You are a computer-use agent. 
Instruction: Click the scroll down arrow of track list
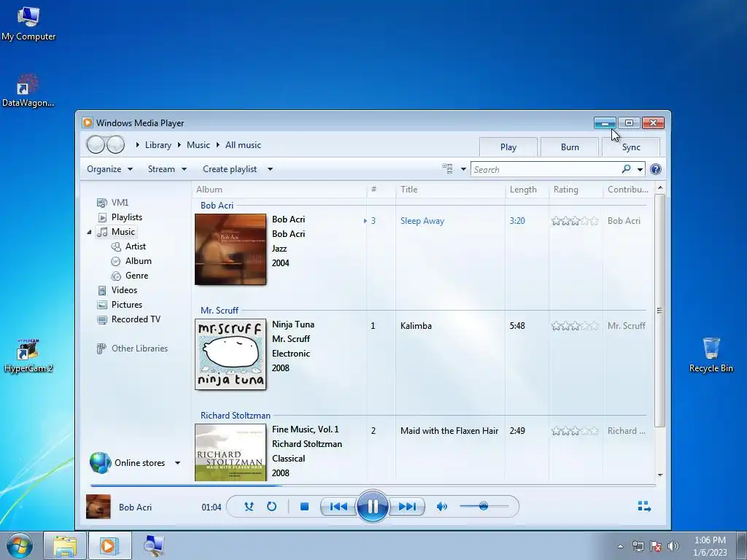click(659, 475)
